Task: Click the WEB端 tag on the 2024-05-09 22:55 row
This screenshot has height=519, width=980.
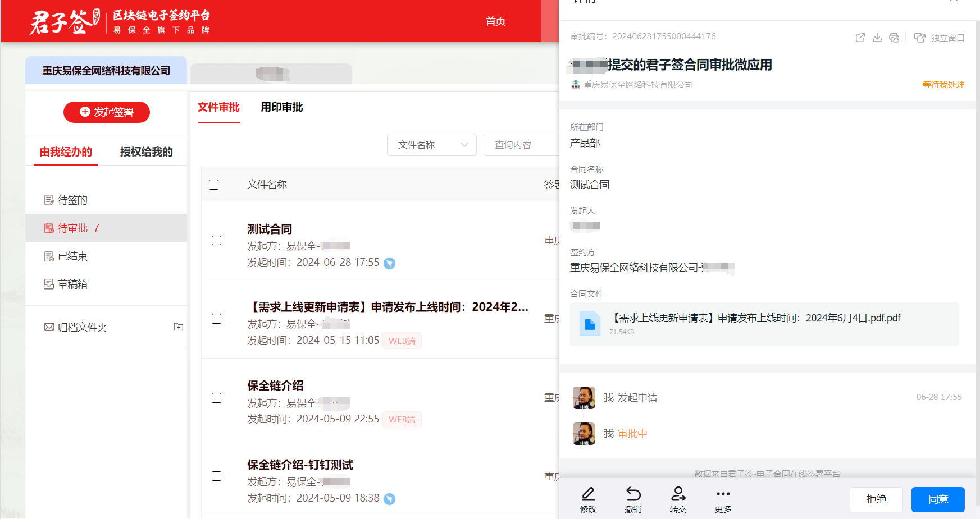Action: (x=402, y=420)
